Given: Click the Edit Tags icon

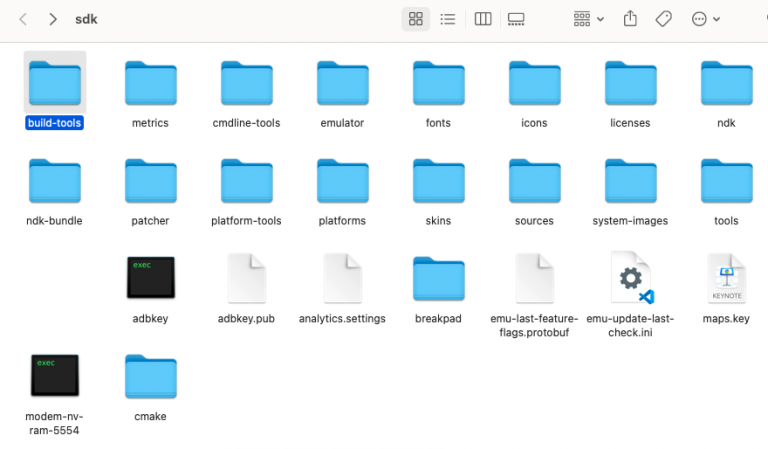Looking at the screenshot, I should 662,19.
